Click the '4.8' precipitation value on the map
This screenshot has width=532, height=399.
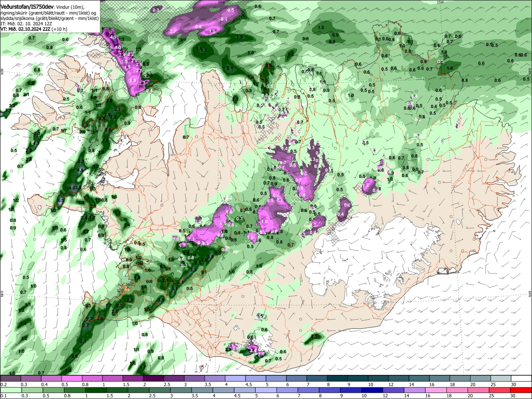click(x=81, y=170)
